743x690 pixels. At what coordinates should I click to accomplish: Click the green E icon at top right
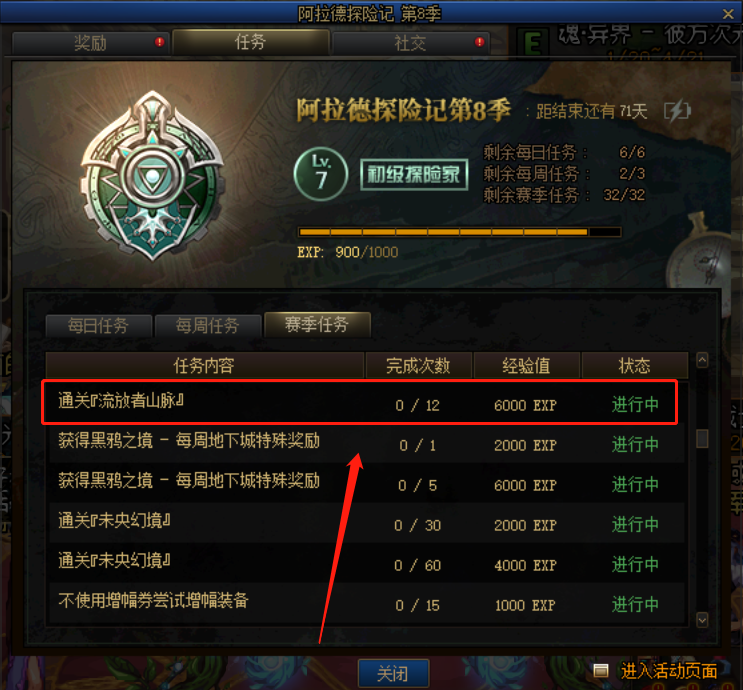tap(533, 42)
